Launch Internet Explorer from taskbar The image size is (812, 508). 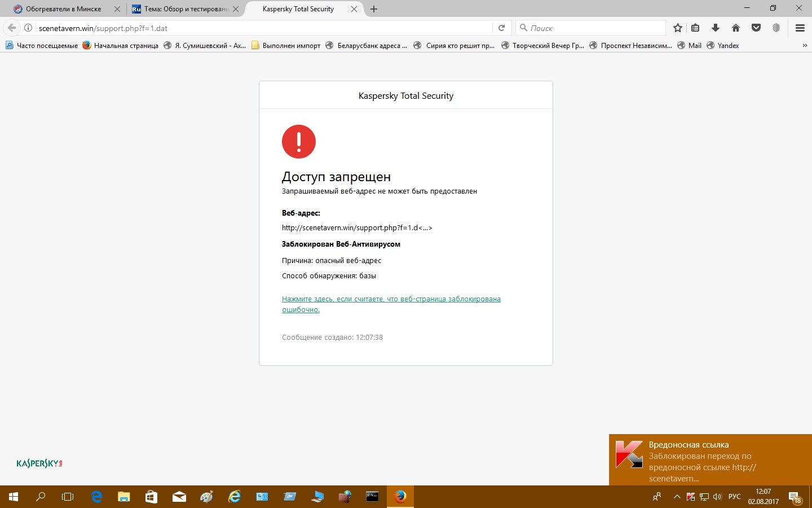pyautogui.click(x=234, y=497)
